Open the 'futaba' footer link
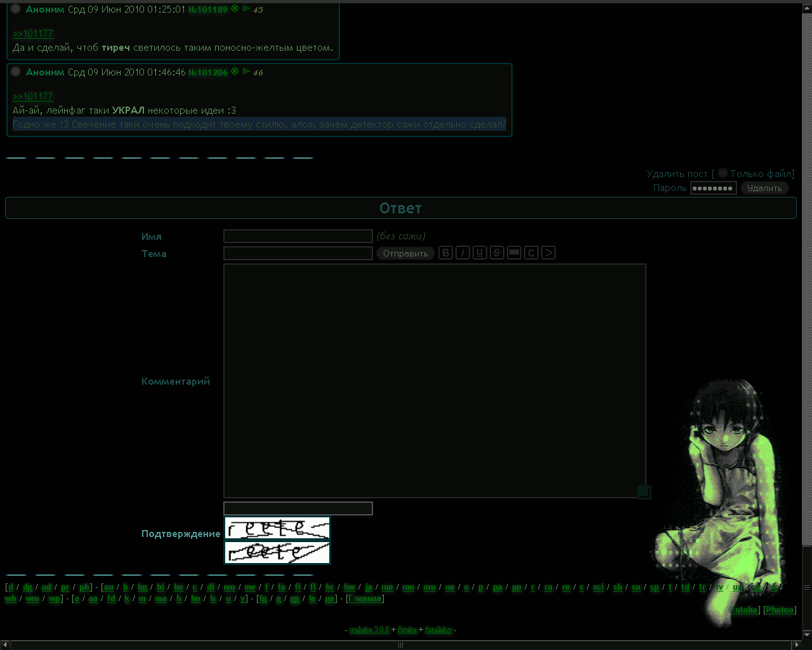812x650 pixels. pyautogui.click(x=407, y=630)
